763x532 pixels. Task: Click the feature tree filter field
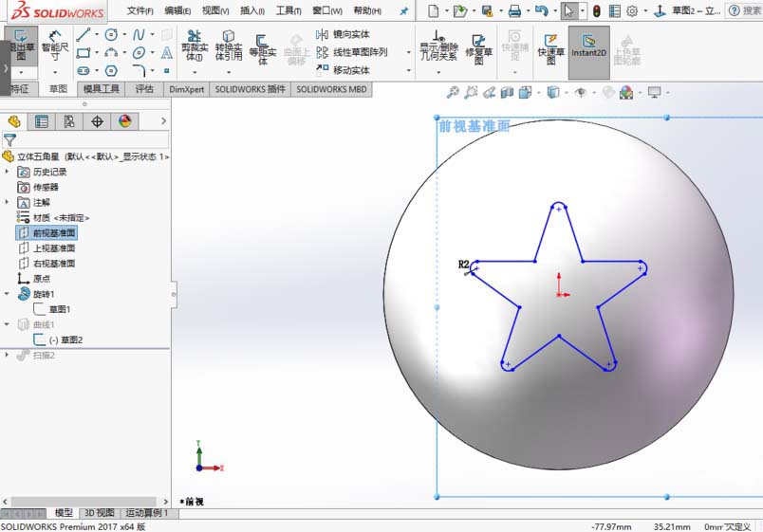(x=85, y=140)
